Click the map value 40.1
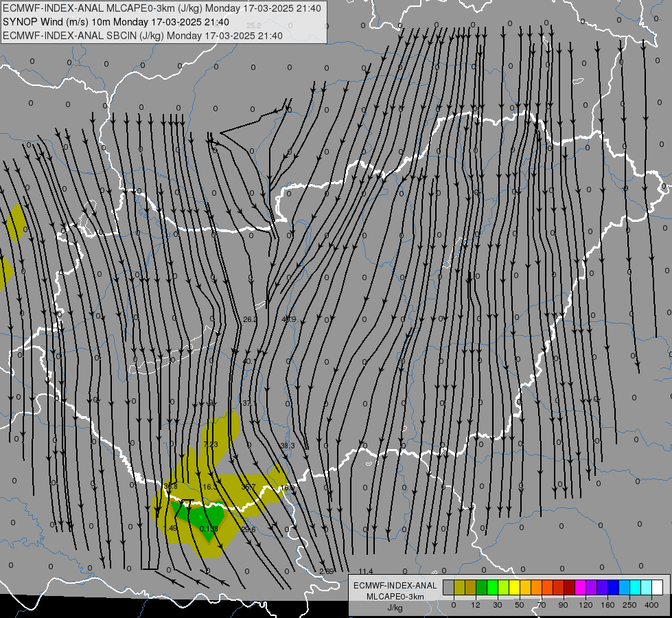Viewport: 672px width, 618px height. (250, 362)
